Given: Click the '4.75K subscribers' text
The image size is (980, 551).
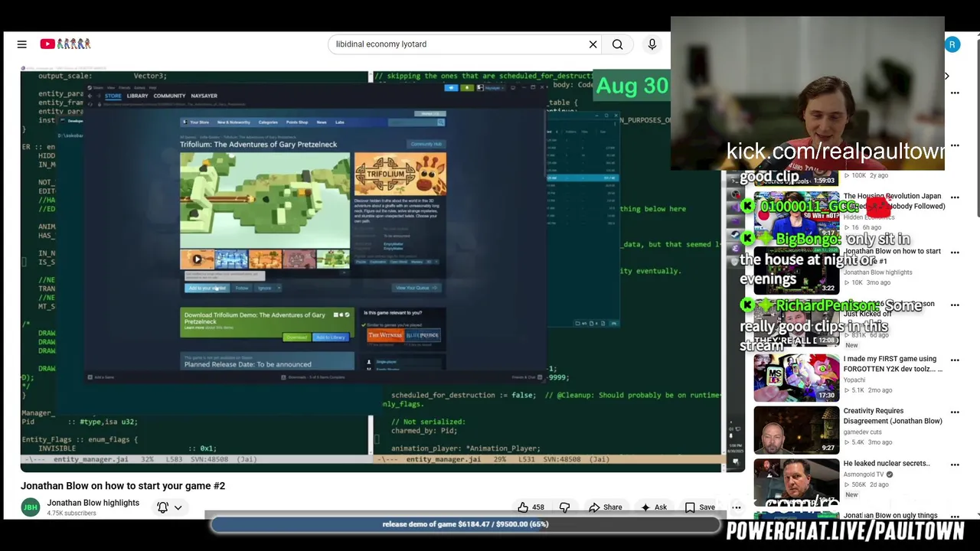Looking at the screenshot, I should [x=71, y=514].
